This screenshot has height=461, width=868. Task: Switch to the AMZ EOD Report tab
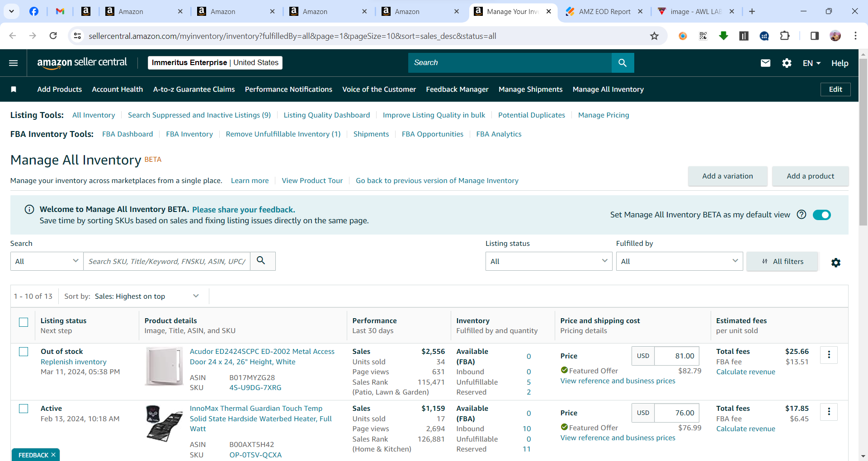coord(604,12)
